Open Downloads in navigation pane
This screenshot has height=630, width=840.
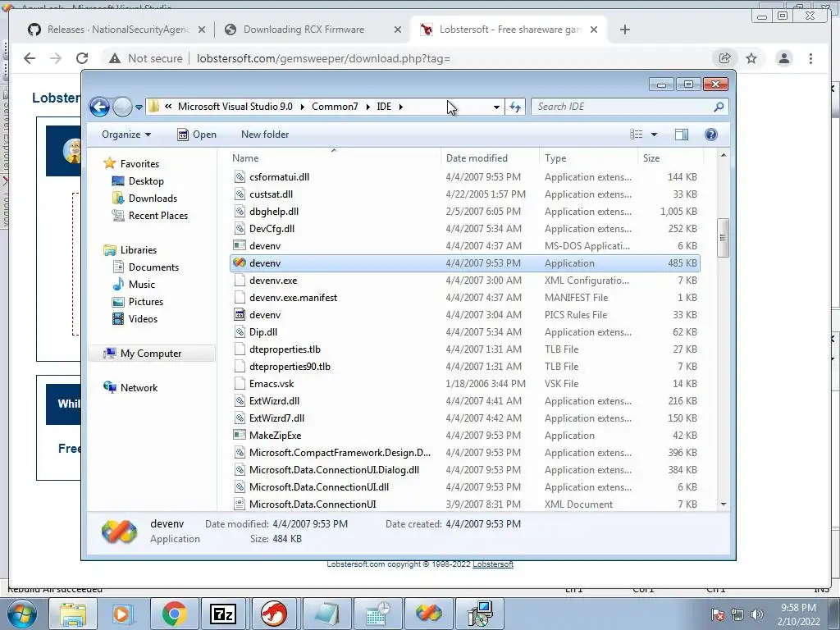[x=144, y=199]
